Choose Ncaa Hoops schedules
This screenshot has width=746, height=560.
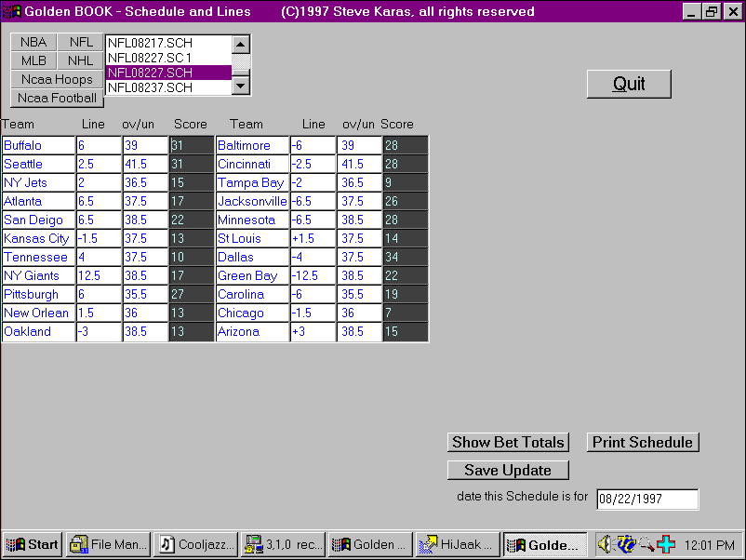57,79
